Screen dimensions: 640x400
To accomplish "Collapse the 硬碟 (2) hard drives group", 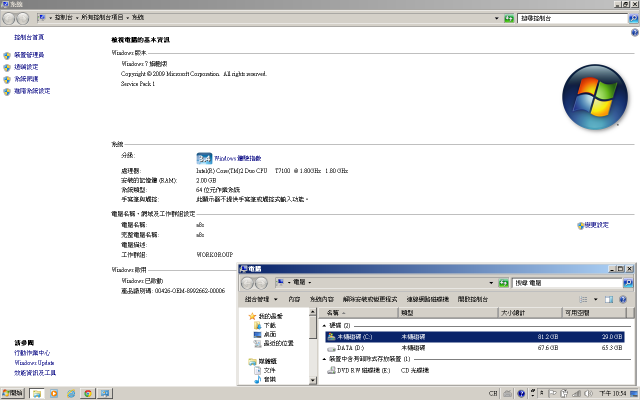I will 324,326.
